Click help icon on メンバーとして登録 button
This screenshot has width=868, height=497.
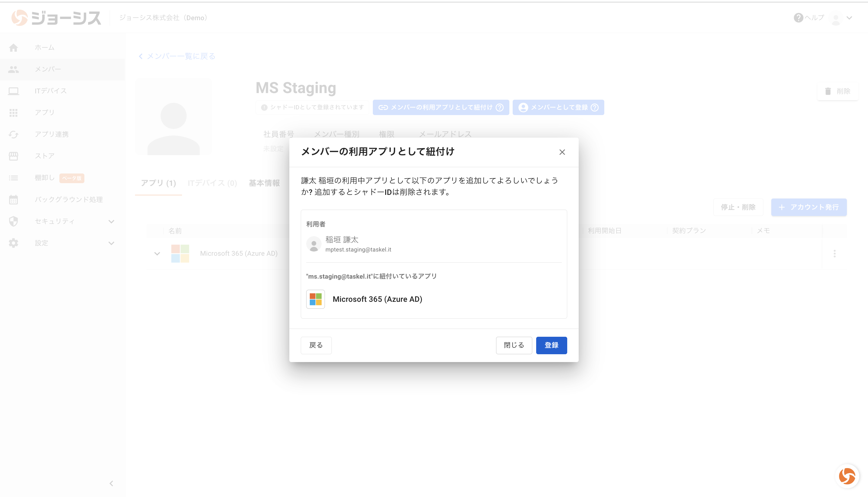(594, 108)
